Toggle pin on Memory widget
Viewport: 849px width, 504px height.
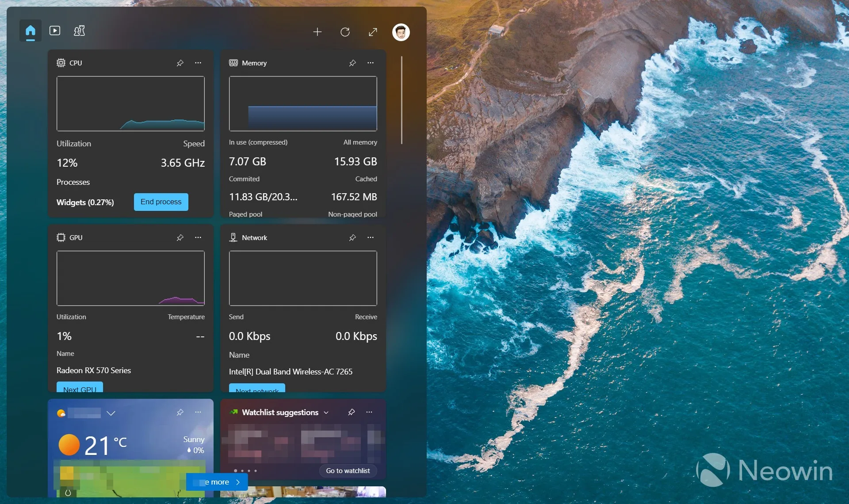[353, 63]
